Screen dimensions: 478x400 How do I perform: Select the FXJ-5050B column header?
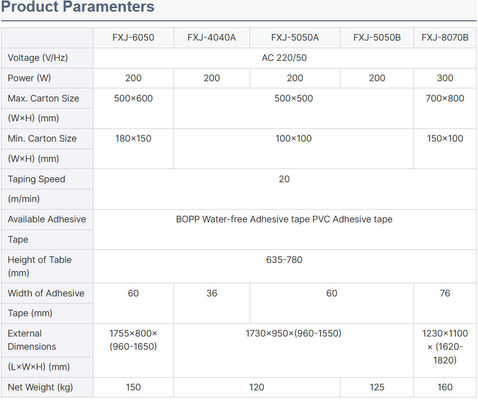377,38
